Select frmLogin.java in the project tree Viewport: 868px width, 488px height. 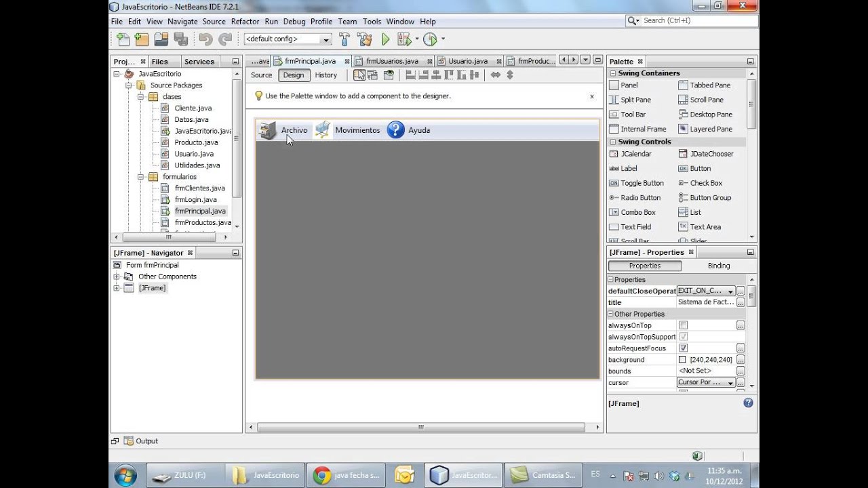click(195, 200)
